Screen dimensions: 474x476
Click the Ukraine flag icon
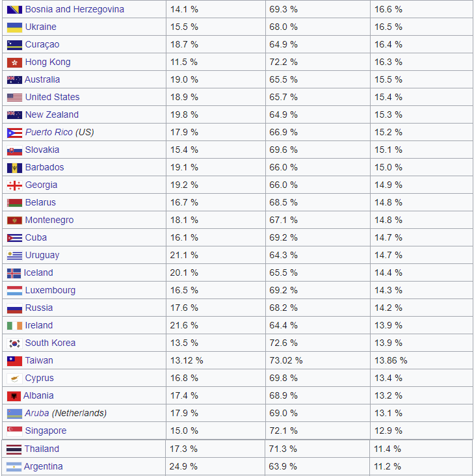click(14, 27)
